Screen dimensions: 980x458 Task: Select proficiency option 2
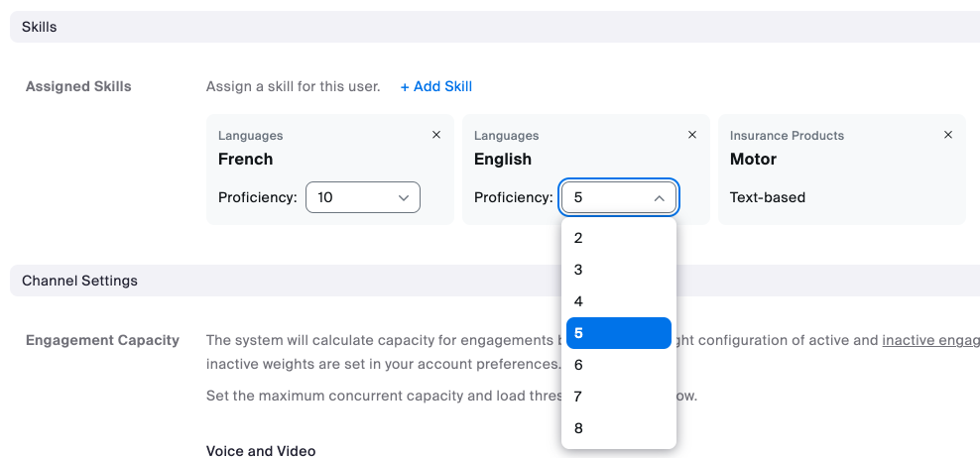619,238
